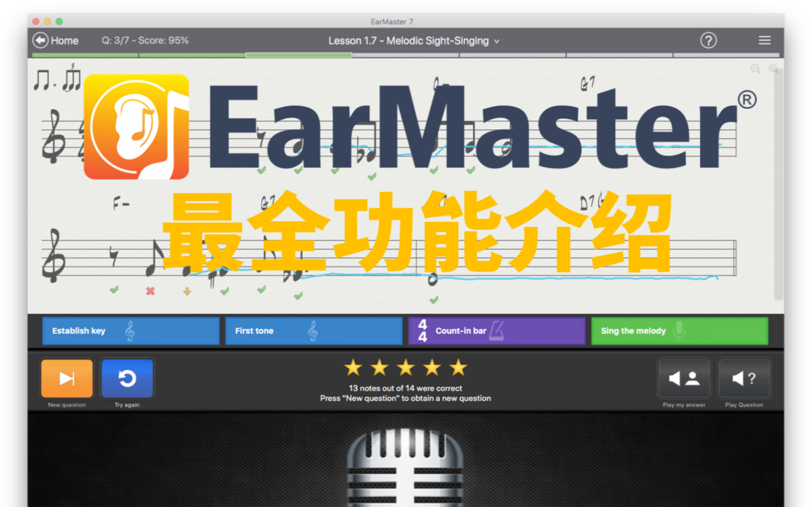Click the red cross wrong-note marker
812x507 pixels.
coord(150,291)
